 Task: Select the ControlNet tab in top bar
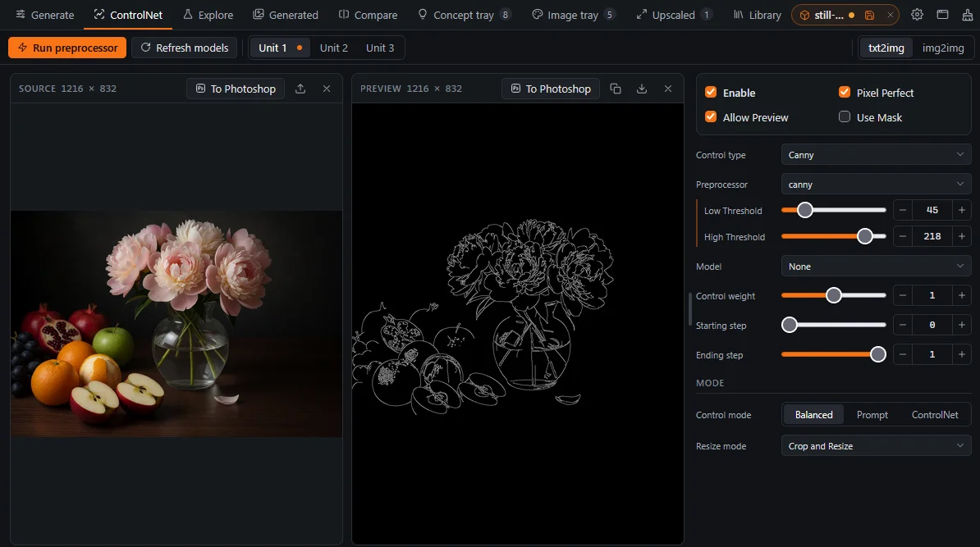(128, 15)
